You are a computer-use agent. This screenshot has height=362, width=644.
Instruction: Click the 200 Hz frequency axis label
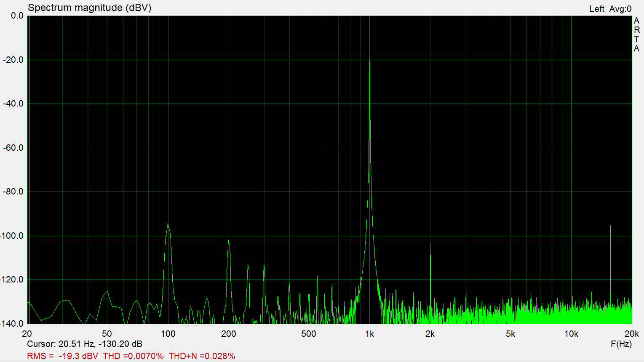point(229,334)
